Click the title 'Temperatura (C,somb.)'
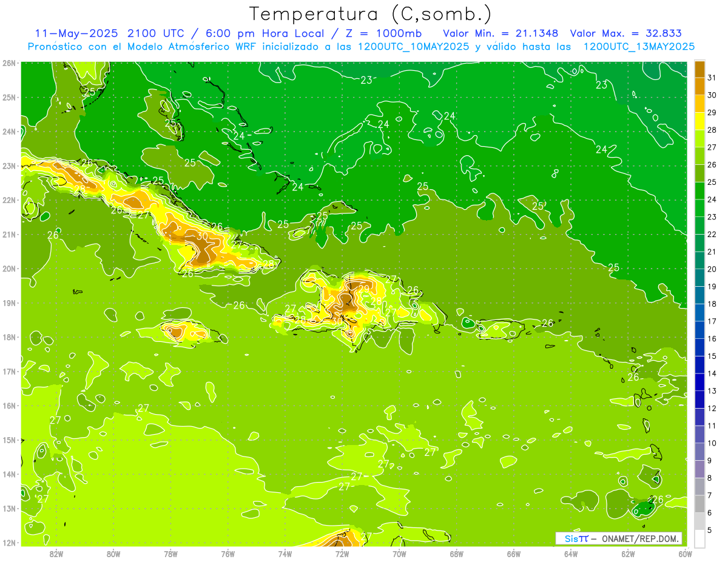Viewport: 728px width, 562px height. [370, 15]
